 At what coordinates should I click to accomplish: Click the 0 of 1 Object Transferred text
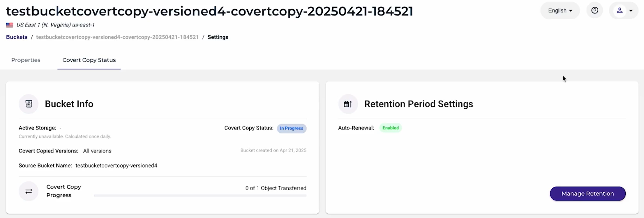(x=276, y=188)
